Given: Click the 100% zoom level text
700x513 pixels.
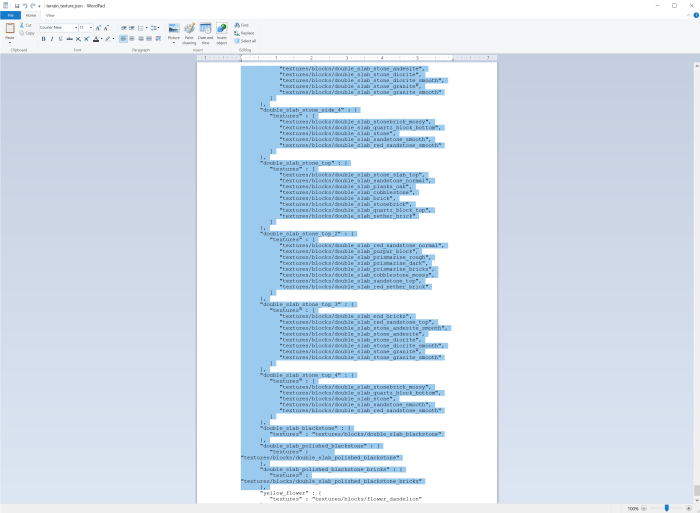Looking at the screenshot, I should (633, 509).
